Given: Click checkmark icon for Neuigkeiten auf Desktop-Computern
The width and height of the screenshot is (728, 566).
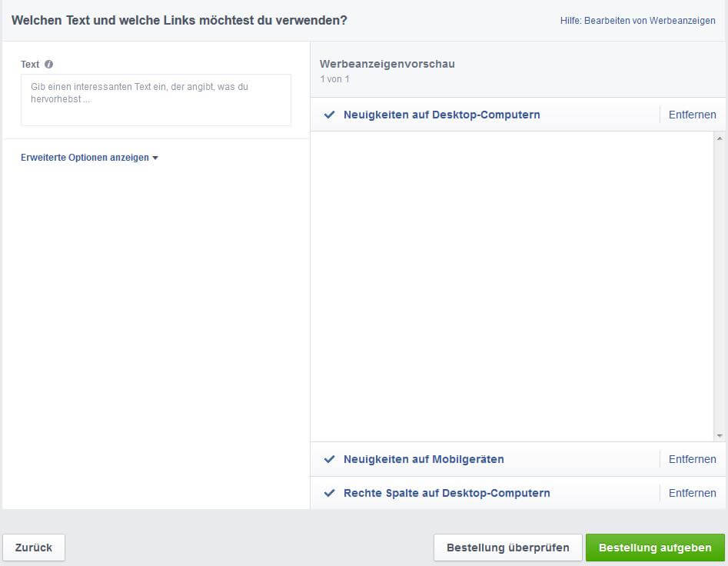Looking at the screenshot, I should 329,115.
